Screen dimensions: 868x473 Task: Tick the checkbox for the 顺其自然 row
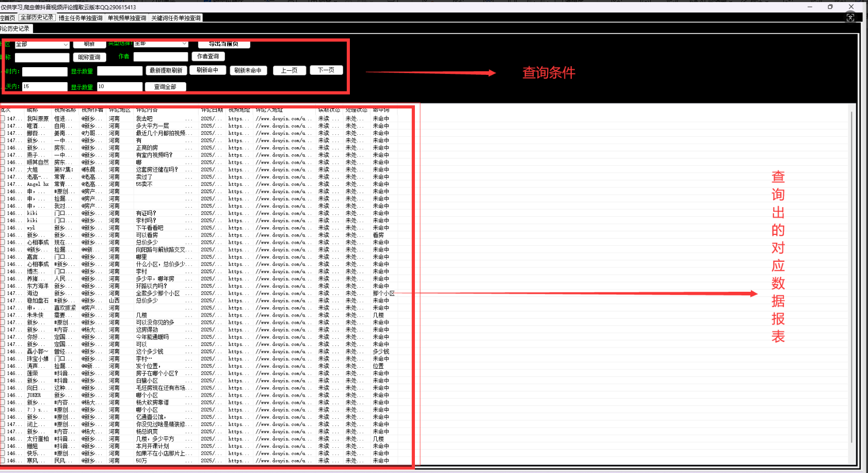[3, 162]
